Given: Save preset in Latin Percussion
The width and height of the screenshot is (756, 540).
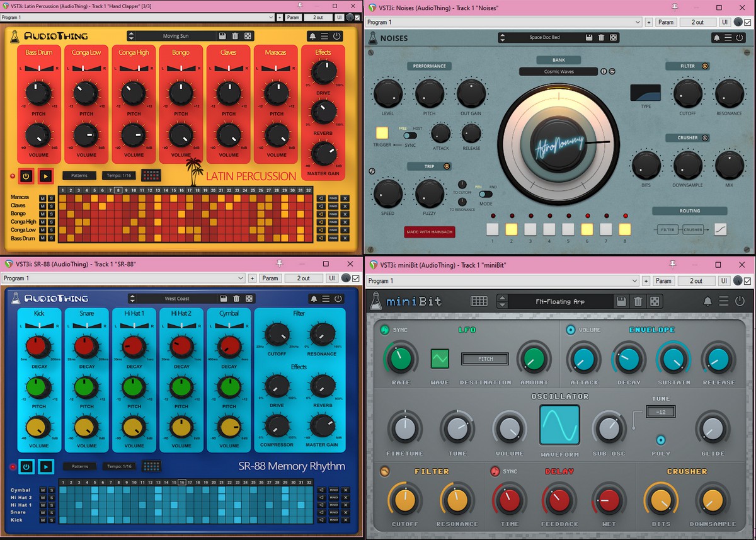Looking at the screenshot, I should tap(223, 36).
